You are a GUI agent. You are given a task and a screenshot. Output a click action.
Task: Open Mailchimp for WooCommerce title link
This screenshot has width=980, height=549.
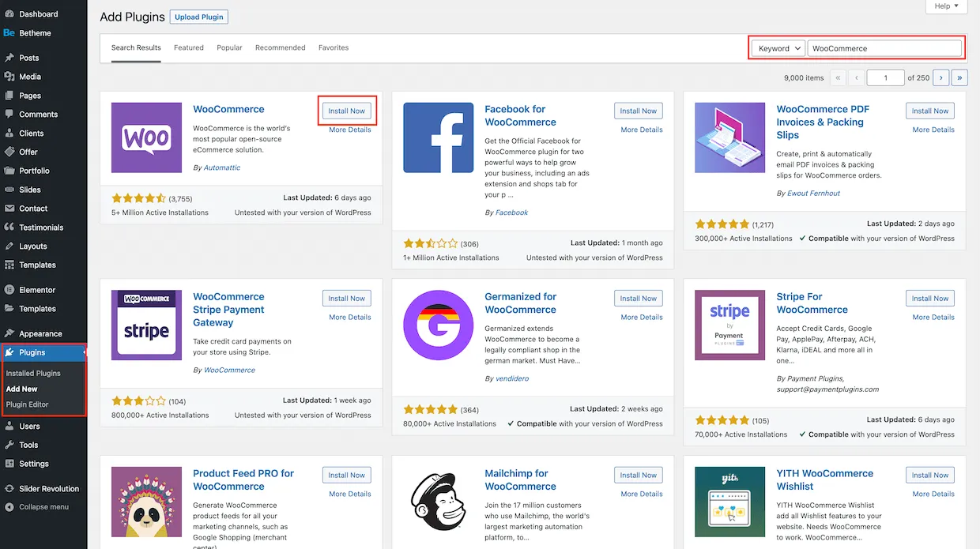coord(521,480)
